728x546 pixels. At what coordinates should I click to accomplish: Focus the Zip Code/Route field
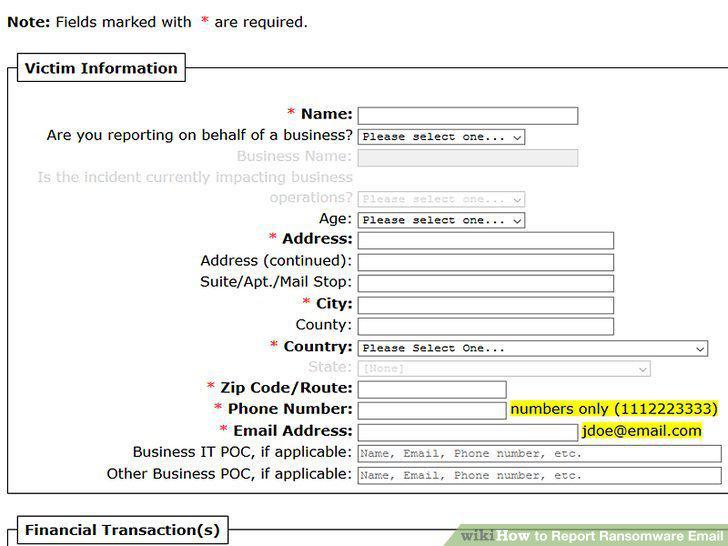(432, 390)
